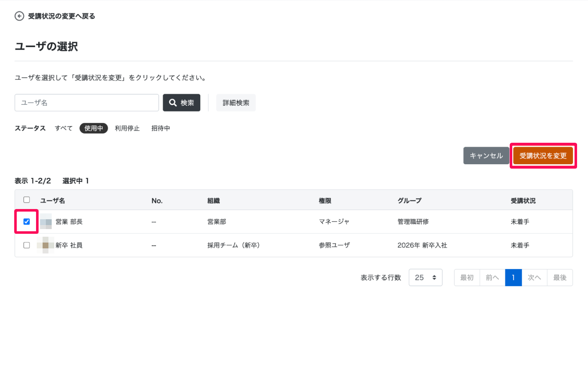Viewport: 588px width, 370px height.
Task: Click the 受講状況 column header
Action: coord(523,201)
